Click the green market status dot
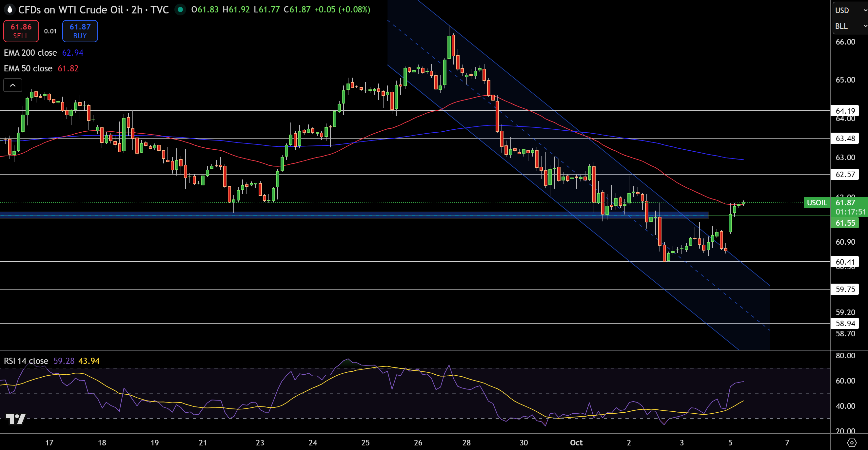 (x=180, y=9)
